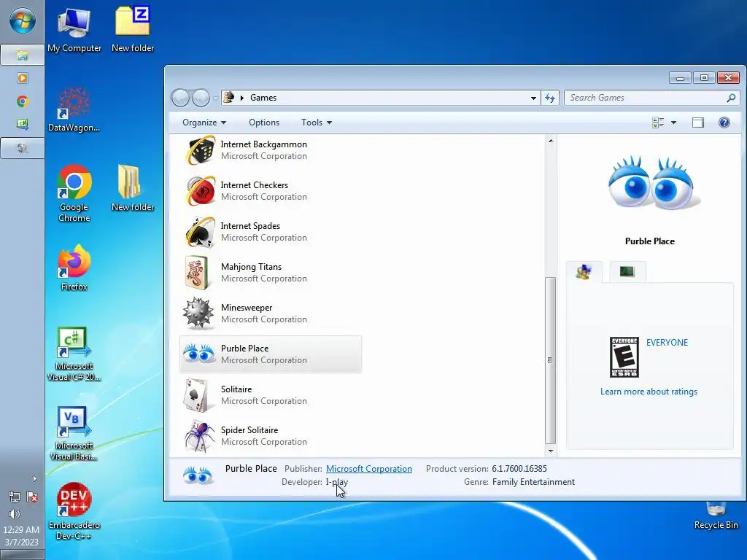Viewport: 747px width, 560px height.
Task: Open the view options dropdown arrow
Action: tap(673, 122)
